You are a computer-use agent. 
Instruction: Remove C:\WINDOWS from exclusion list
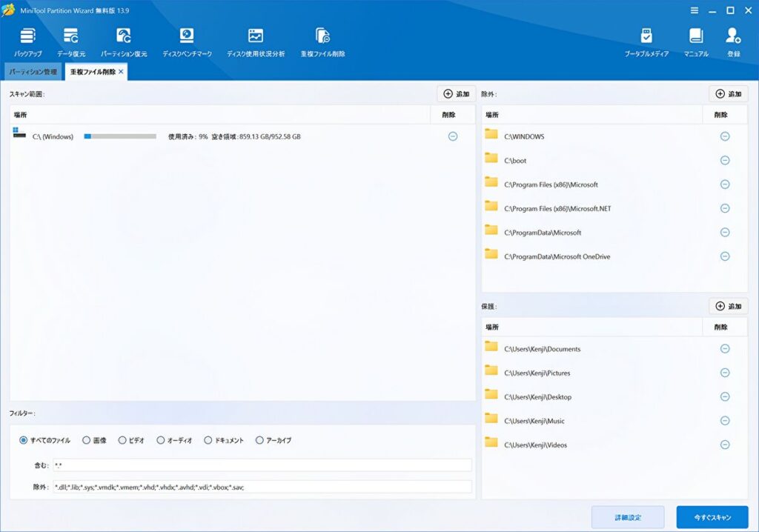(725, 136)
